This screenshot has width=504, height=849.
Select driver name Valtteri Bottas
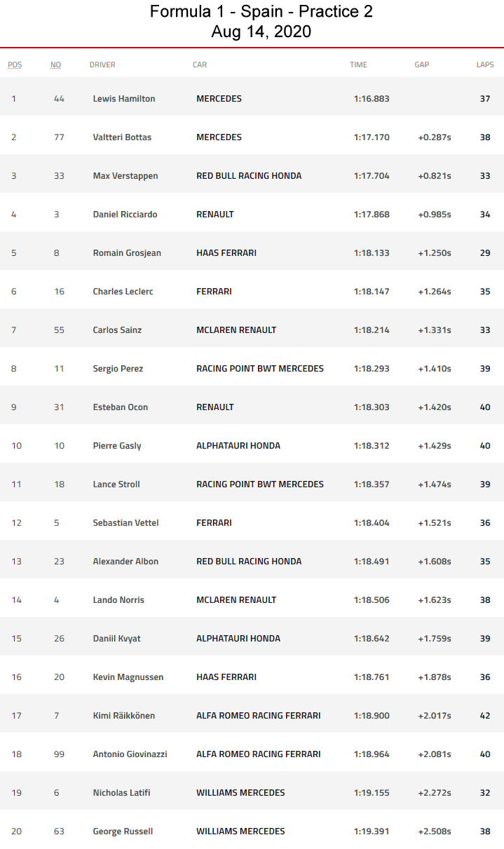pyautogui.click(x=122, y=137)
